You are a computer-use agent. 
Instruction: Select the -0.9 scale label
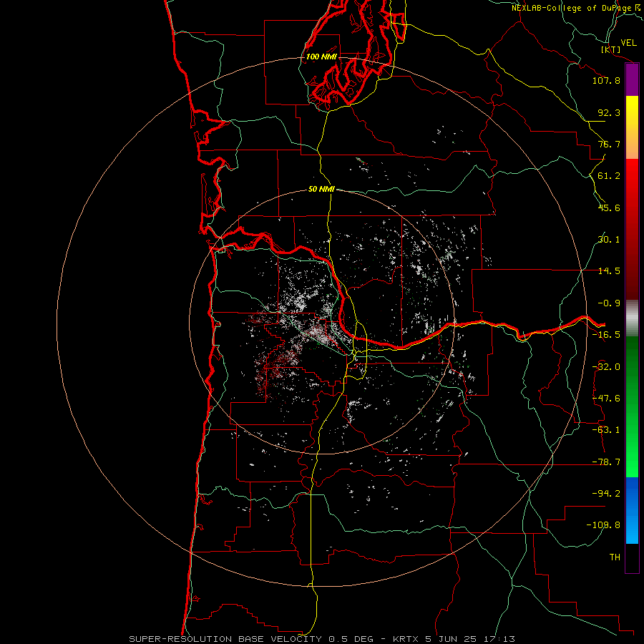tap(609, 303)
